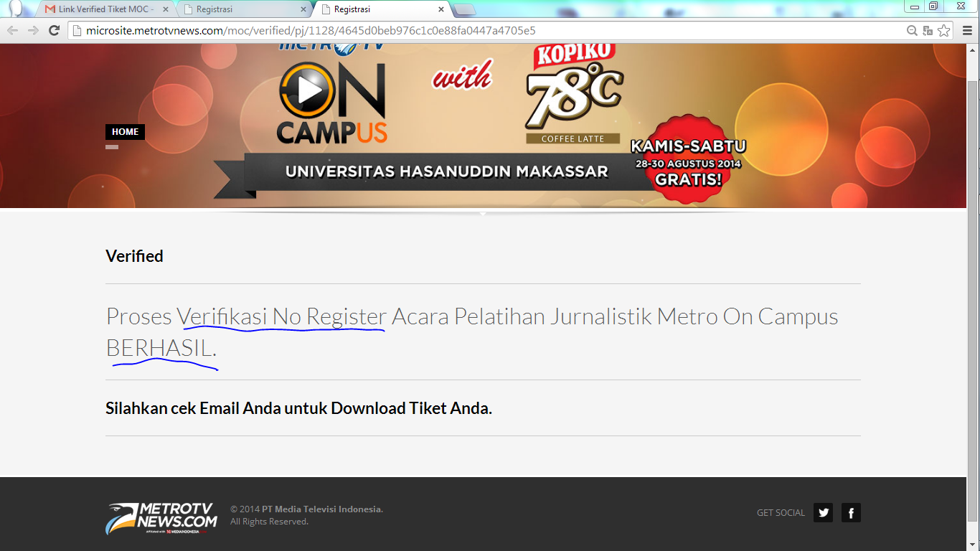Close the inactive Registrasi tab
This screenshot has height=551, width=980.
303,9
